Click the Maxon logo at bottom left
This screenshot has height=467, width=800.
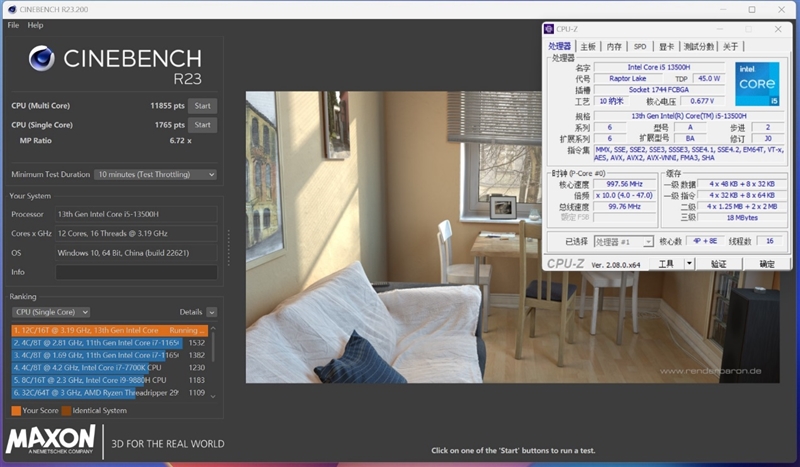pos(51,441)
